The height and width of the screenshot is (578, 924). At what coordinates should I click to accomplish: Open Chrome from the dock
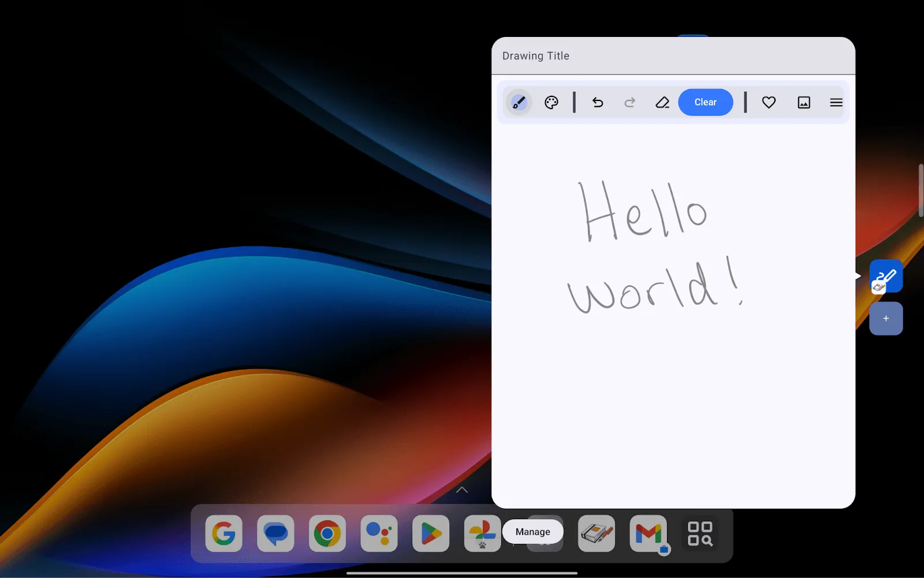[x=327, y=534]
